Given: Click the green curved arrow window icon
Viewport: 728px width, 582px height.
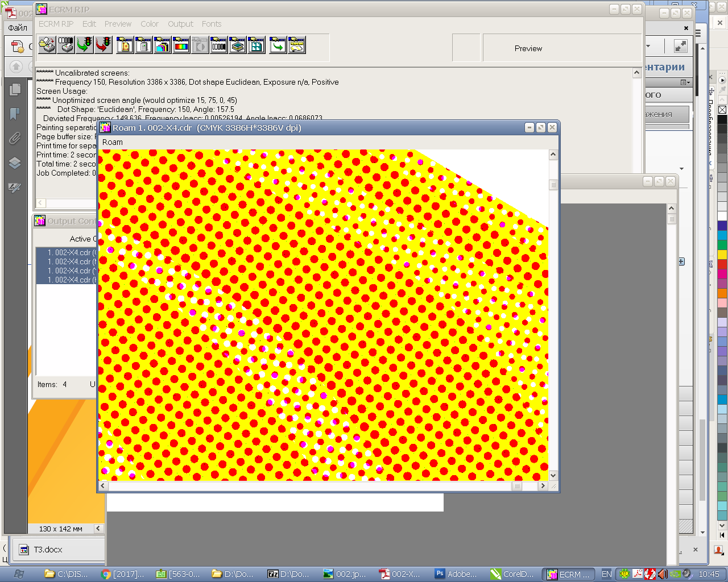Looking at the screenshot, I should (x=278, y=45).
